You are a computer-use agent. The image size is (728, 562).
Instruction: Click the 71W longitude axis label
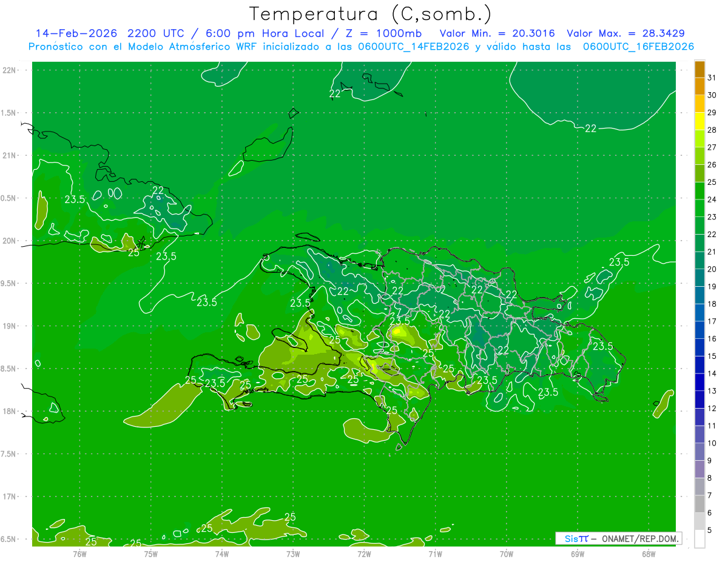[435, 554]
